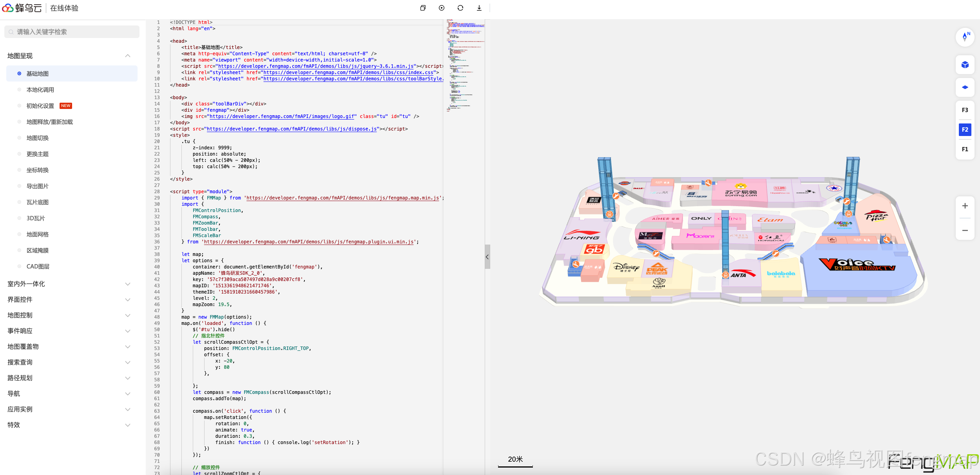Click the ONLY store label on map
Viewport: 980px width, 475px height.
pyautogui.click(x=701, y=218)
